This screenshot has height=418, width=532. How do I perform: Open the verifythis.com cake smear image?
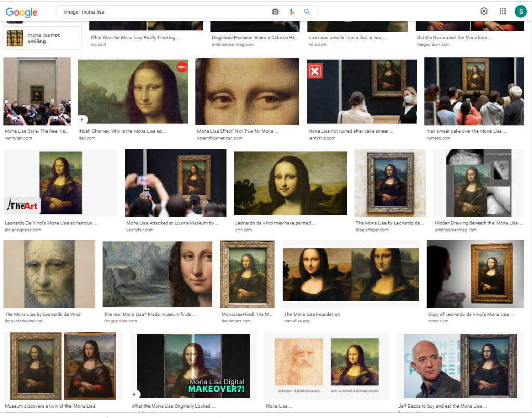[362, 91]
